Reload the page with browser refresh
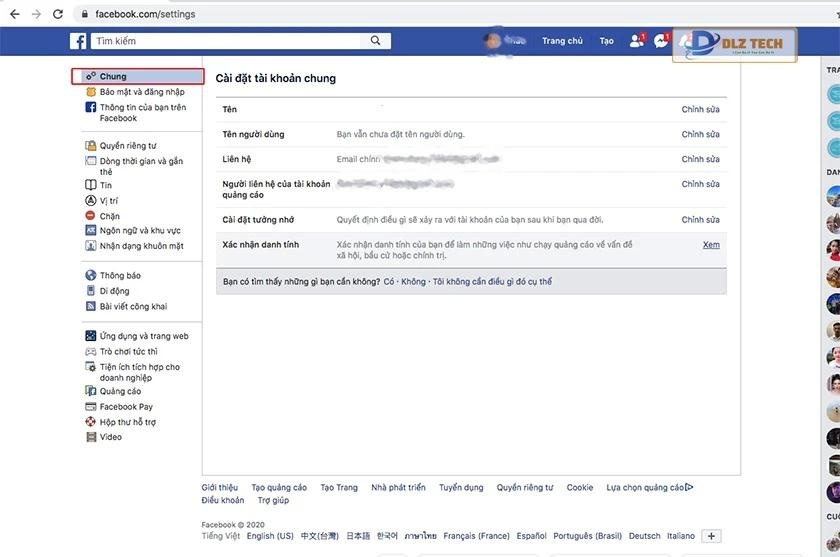 59,14
